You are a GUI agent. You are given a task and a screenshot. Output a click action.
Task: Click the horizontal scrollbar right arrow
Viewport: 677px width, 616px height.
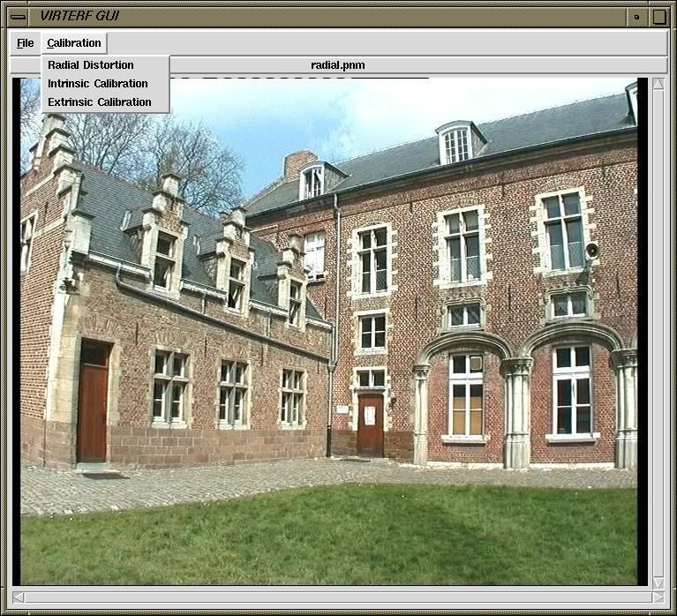(x=658, y=597)
